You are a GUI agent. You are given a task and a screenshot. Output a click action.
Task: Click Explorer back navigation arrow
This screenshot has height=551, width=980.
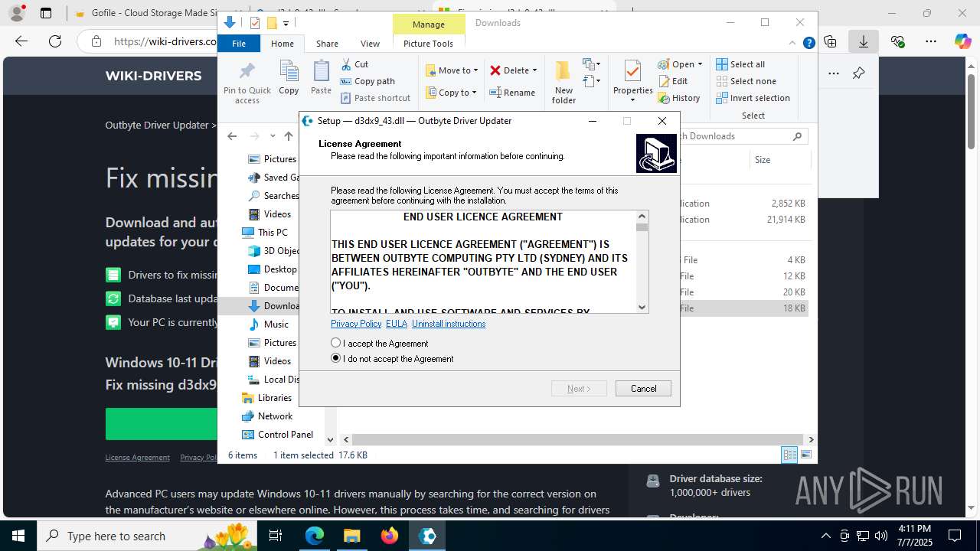point(232,136)
